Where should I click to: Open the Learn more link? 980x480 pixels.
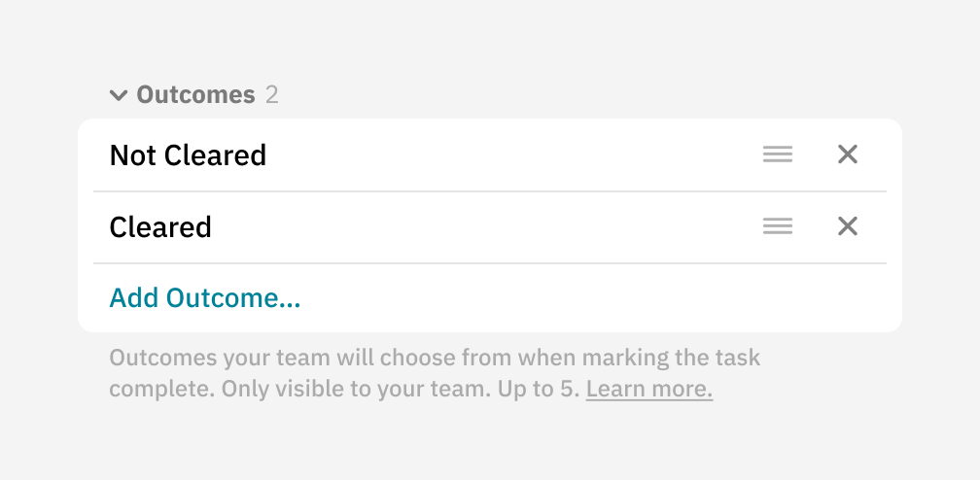tap(649, 390)
